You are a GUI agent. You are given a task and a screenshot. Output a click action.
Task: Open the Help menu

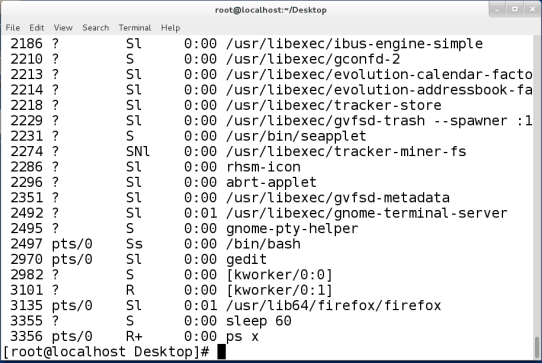[x=170, y=28]
